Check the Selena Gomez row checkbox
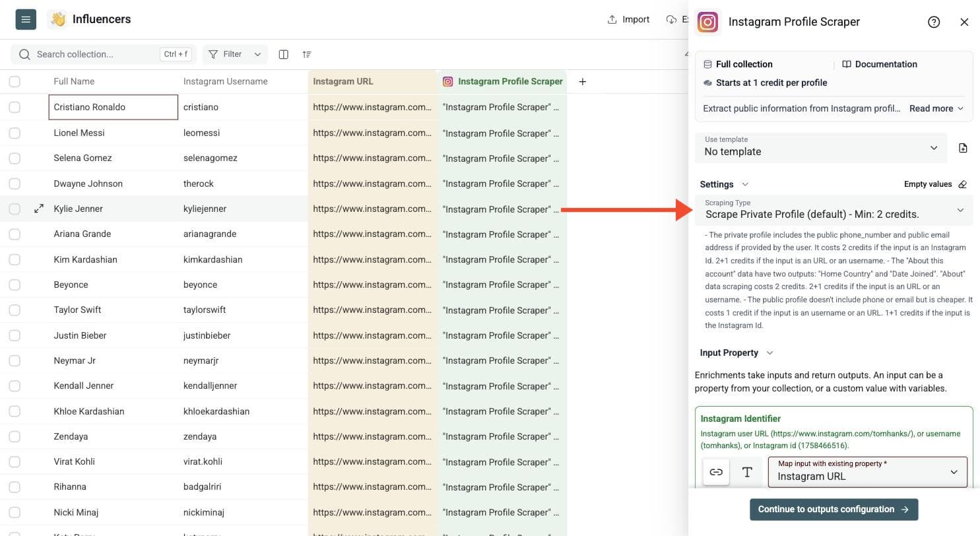Viewport: 980px width, 536px height. click(x=15, y=158)
